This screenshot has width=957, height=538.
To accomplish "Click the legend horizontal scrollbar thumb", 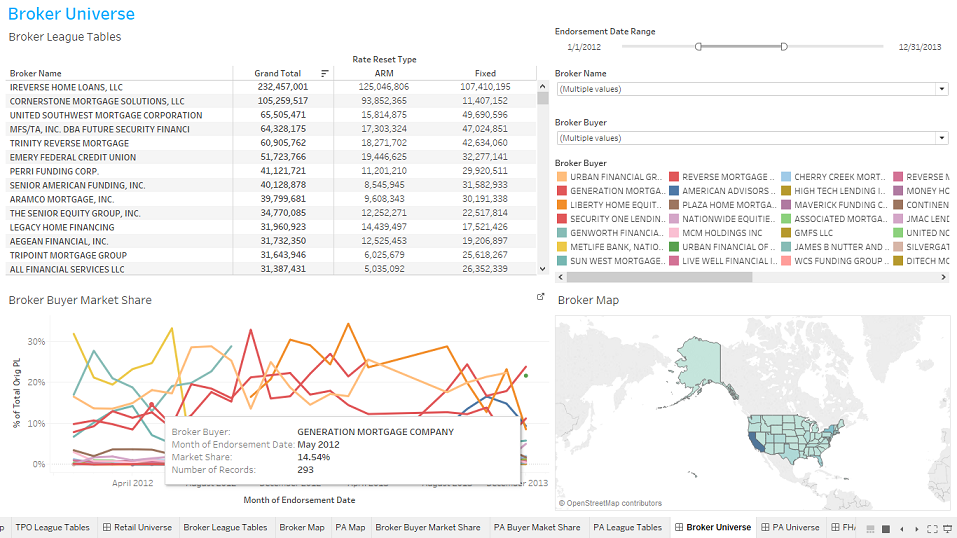I will [659, 277].
